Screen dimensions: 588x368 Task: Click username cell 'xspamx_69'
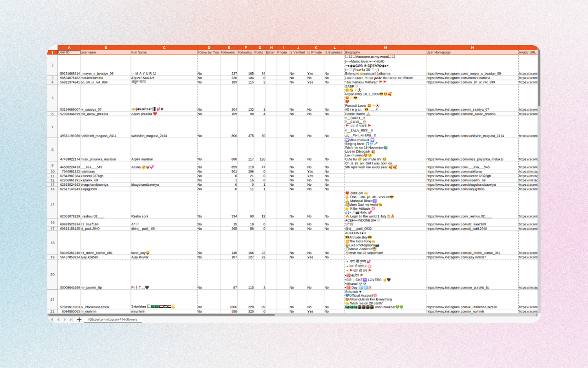tap(106, 180)
